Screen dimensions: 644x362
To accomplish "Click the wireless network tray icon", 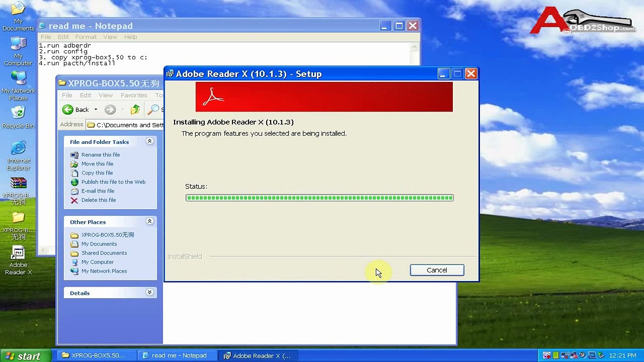I will click(565, 355).
